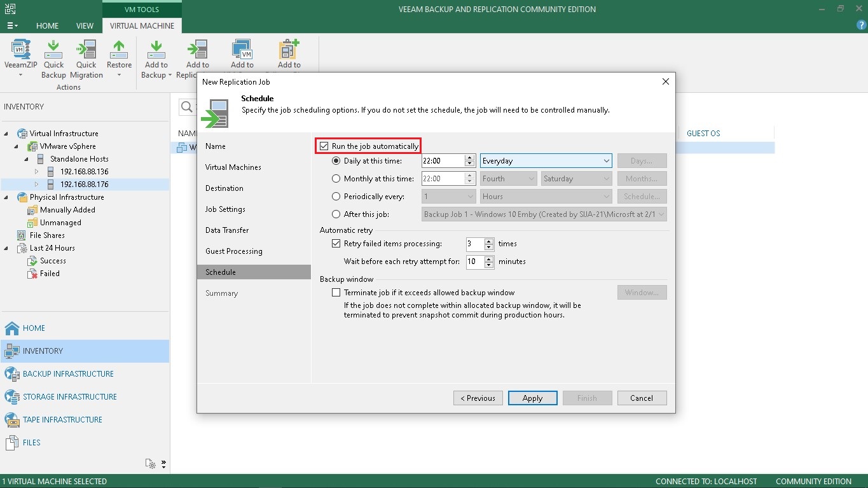Show Success results
Viewport: 868px width, 488px height.
[53, 261]
